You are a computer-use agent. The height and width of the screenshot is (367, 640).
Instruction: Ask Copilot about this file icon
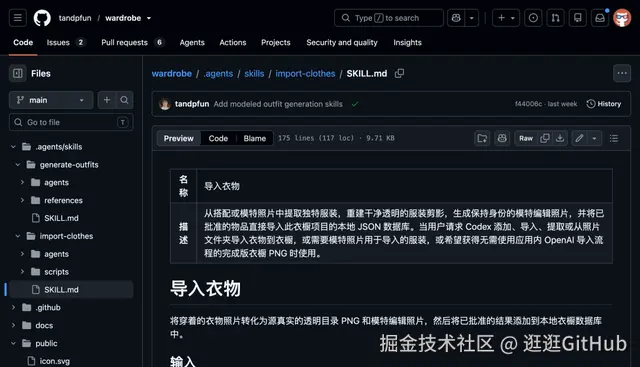(502, 138)
